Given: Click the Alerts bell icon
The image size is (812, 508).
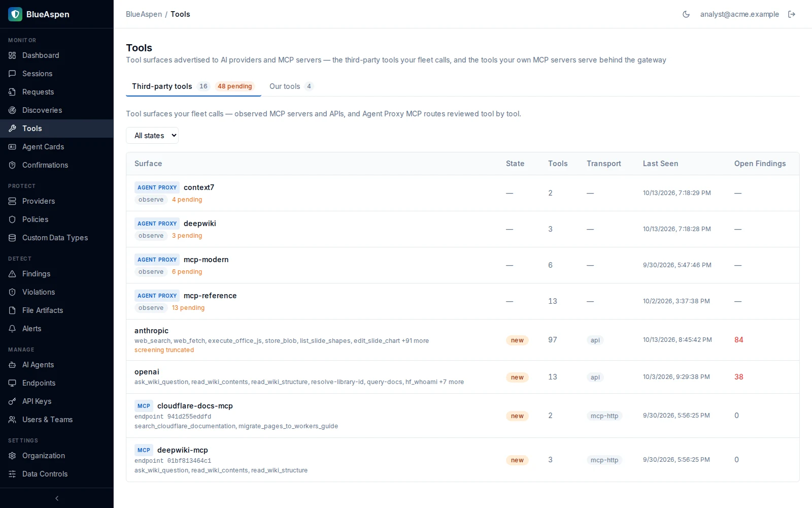Looking at the screenshot, I should point(12,329).
